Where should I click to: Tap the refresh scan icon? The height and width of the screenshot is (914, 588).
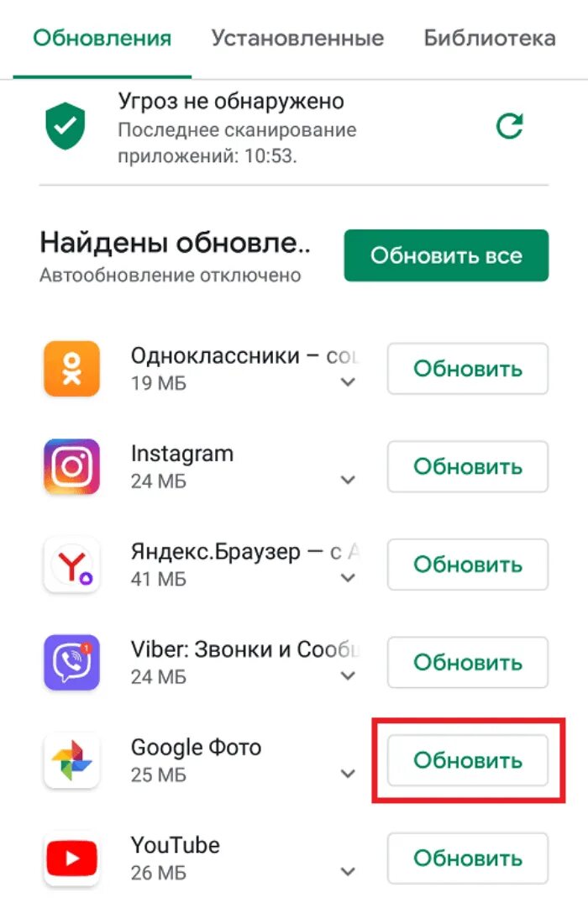tap(509, 127)
